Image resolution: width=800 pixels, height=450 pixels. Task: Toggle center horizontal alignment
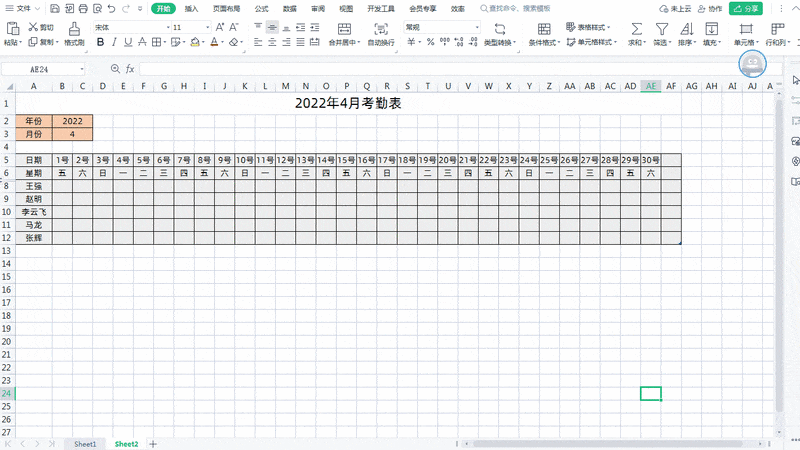(272, 42)
